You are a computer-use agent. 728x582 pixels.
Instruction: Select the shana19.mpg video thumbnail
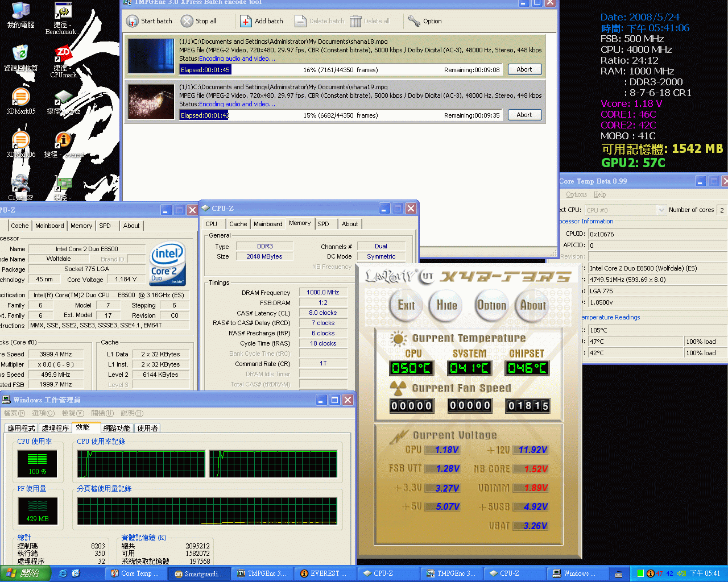point(151,101)
